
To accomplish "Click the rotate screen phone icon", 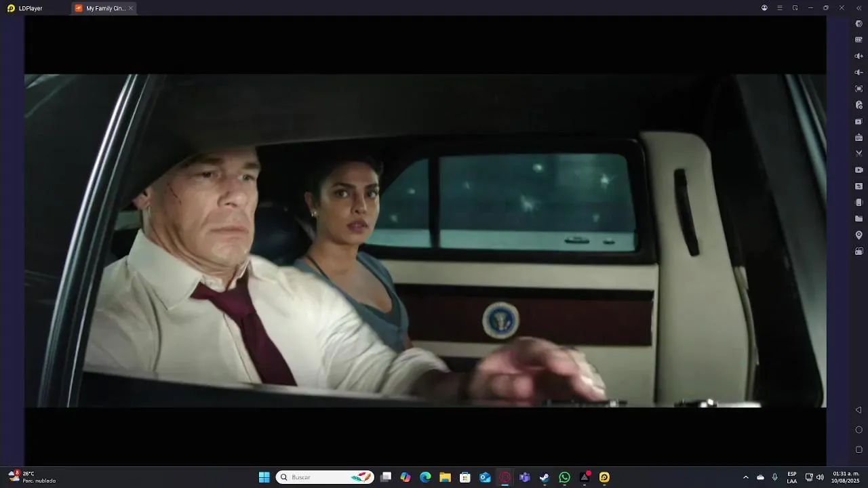I will click(859, 203).
